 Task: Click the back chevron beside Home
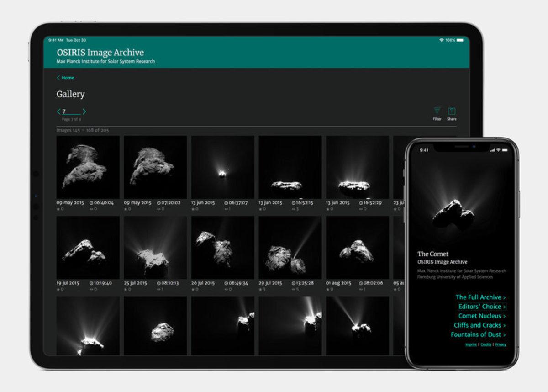(x=58, y=78)
